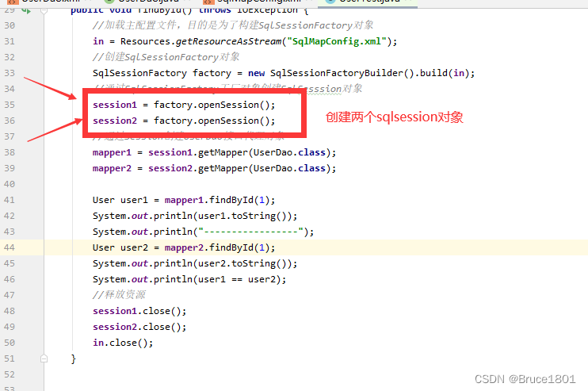Click the "in" variable on line 31
Screen dimensions: 588x391
point(98,41)
